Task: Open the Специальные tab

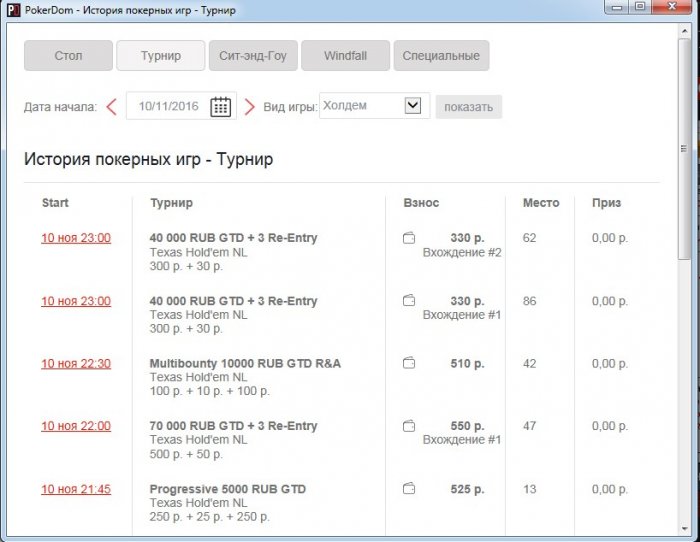Action: pyautogui.click(x=441, y=56)
